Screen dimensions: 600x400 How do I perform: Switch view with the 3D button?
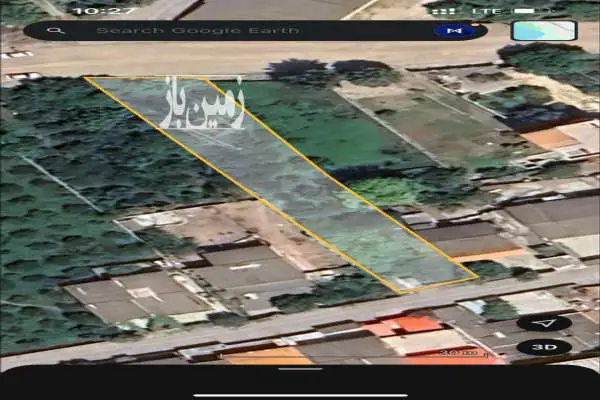coord(544,347)
